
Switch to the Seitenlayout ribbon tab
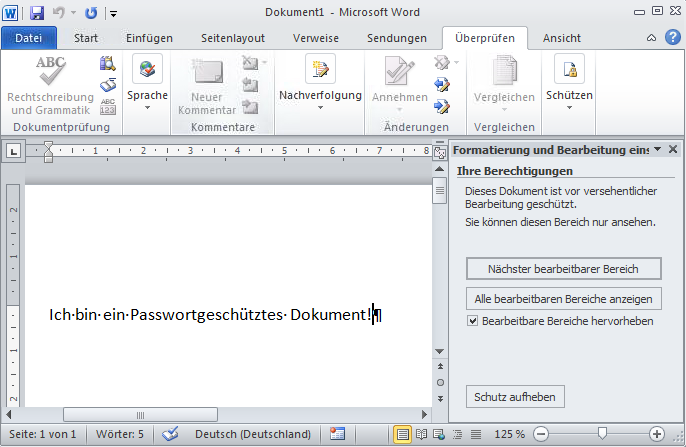tap(231, 38)
